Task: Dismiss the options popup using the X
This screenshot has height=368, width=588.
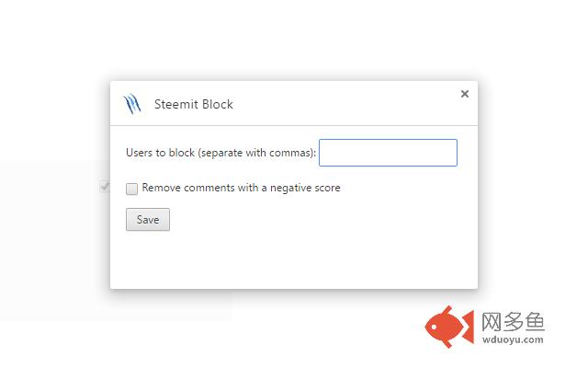Action: pos(465,94)
